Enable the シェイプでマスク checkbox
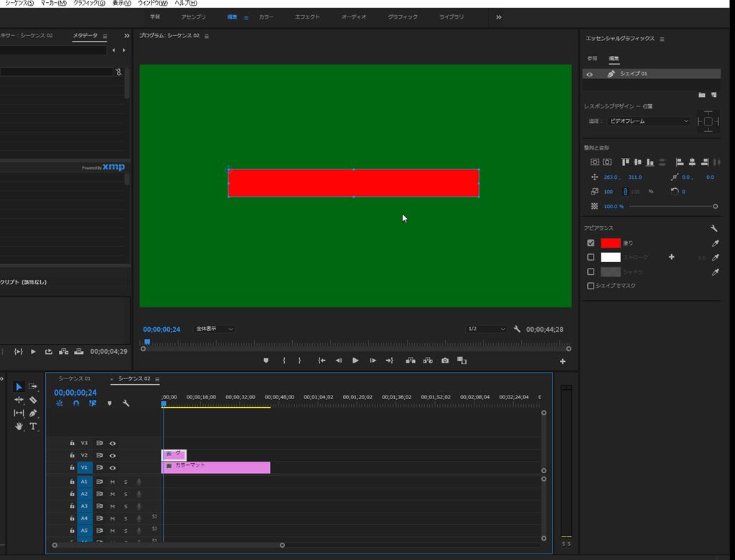 pos(591,286)
